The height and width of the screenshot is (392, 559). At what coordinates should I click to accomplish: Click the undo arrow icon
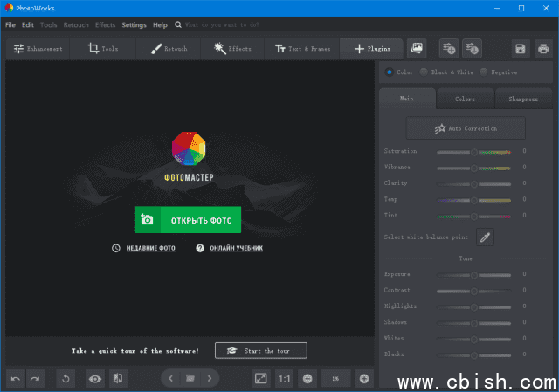point(16,378)
